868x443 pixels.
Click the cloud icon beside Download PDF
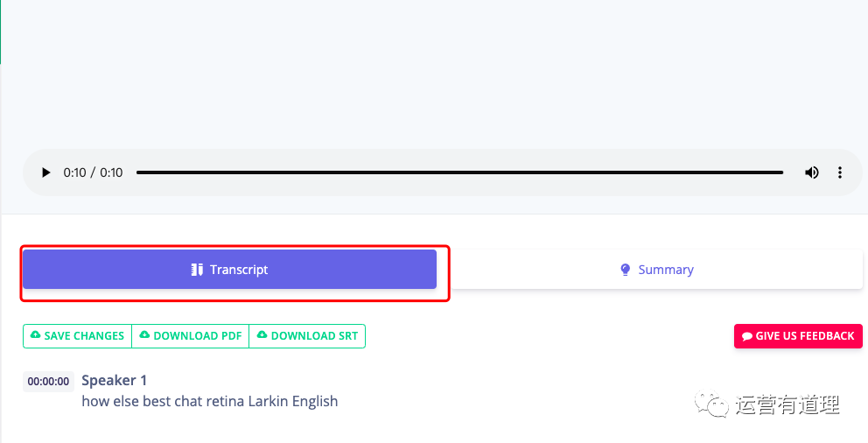pyautogui.click(x=144, y=335)
